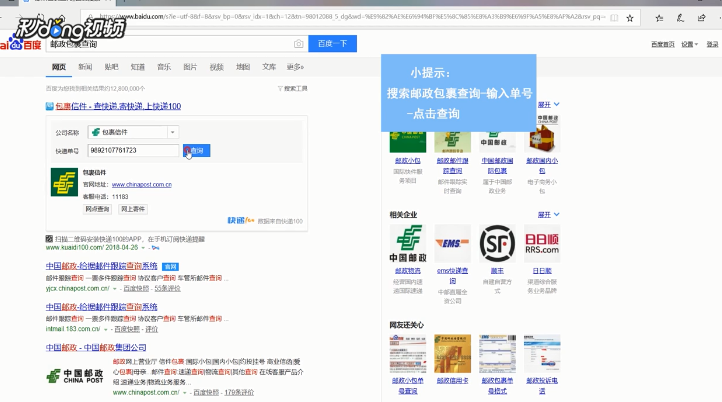
Task: Click the China Post logo in express widget
Action: (64, 182)
